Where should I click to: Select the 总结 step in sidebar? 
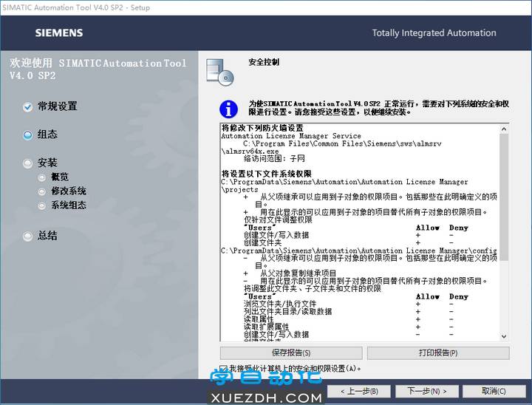coord(47,236)
